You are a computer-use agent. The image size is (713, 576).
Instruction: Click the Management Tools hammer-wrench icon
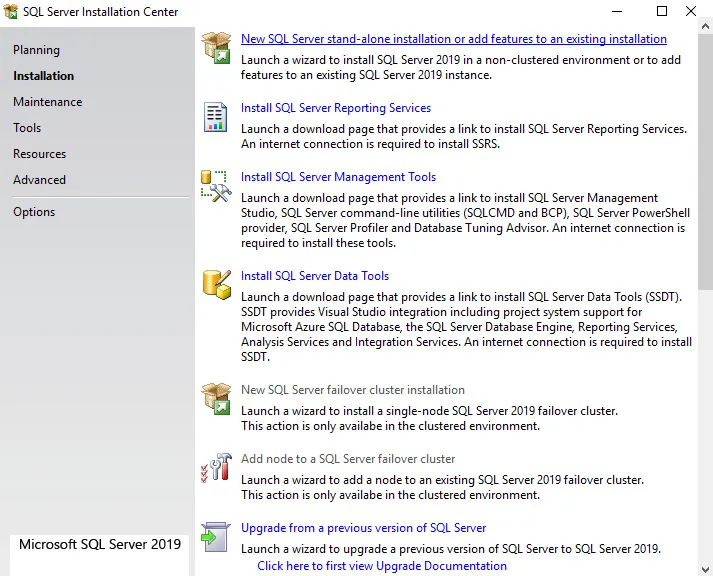(216, 186)
